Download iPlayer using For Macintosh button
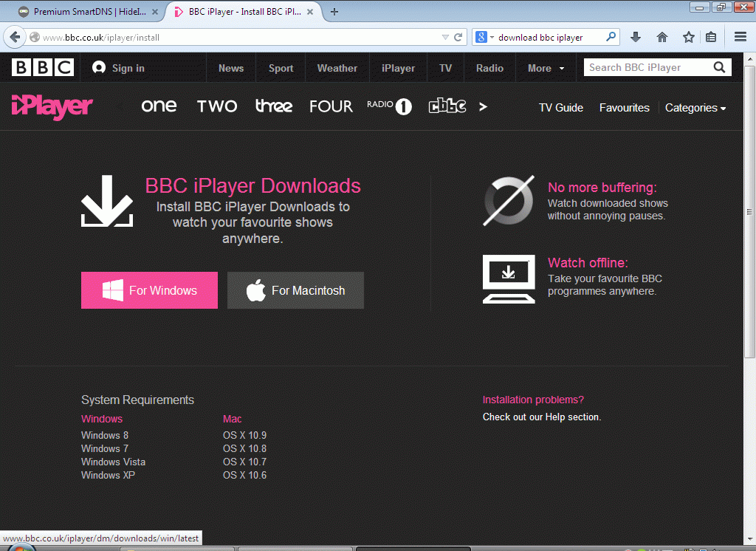This screenshot has width=756, height=551. (x=295, y=290)
